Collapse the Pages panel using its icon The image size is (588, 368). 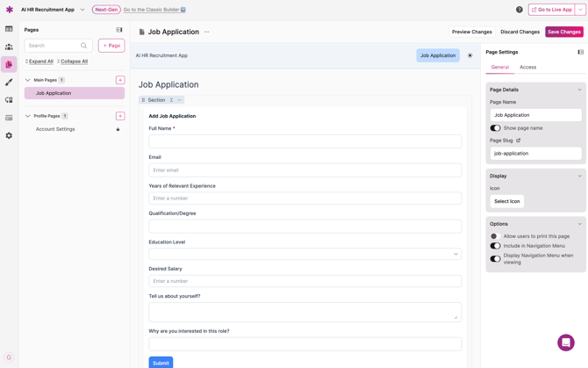click(119, 30)
